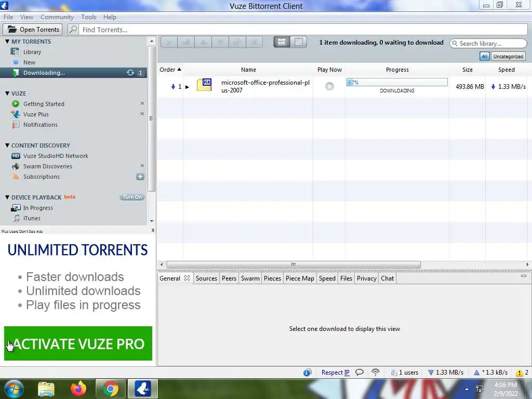Select Library in the sidebar
The image size is (532, 399).
(32, 52)
